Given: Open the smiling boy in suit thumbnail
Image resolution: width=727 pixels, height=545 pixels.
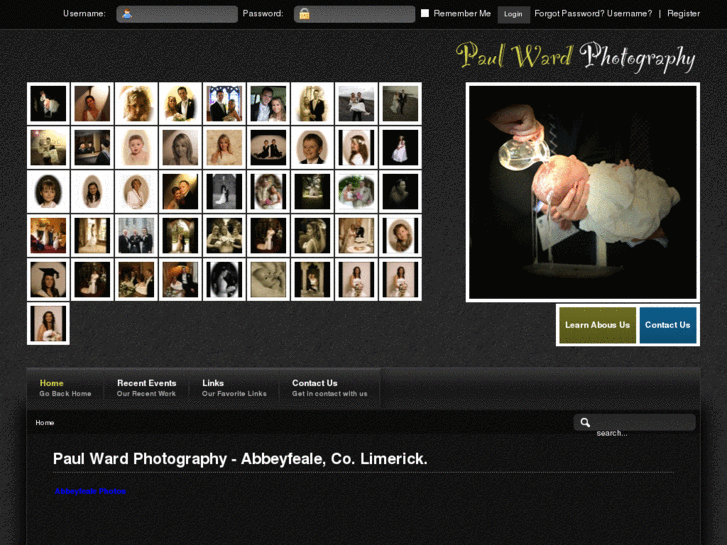Looking at the screenshot, I should 312,147.
